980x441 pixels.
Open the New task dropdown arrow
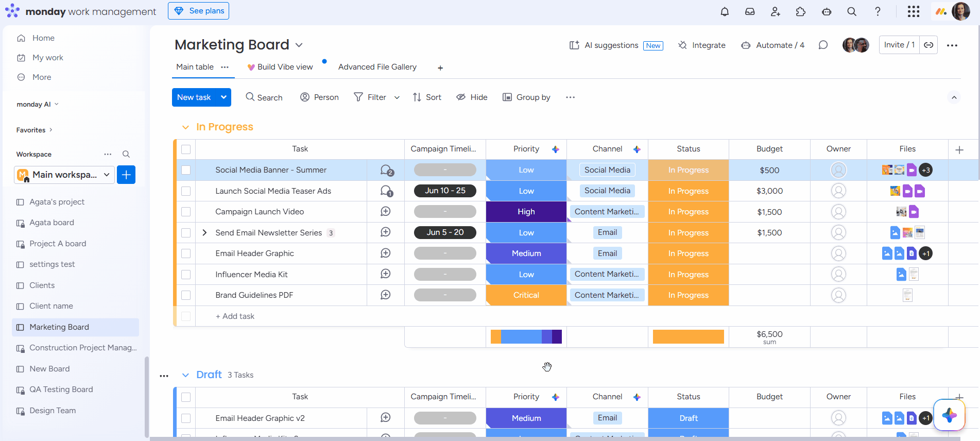click(x=223, y=97)
